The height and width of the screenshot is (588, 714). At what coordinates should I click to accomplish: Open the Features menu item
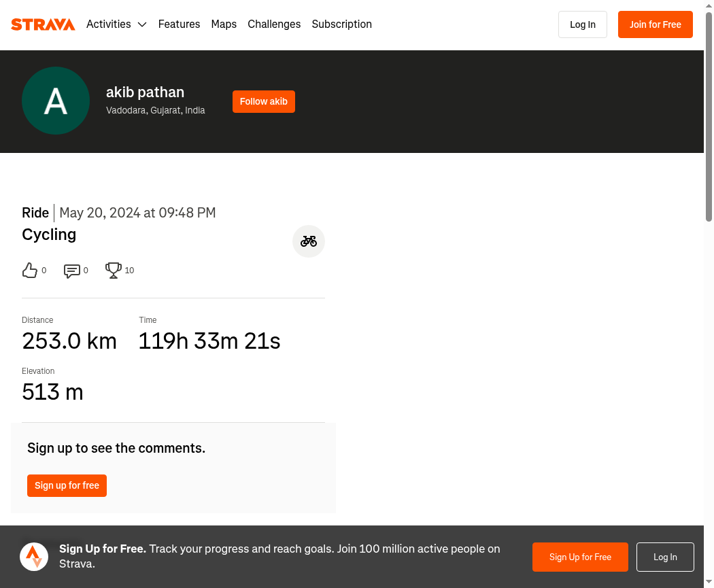coord(179,24)
